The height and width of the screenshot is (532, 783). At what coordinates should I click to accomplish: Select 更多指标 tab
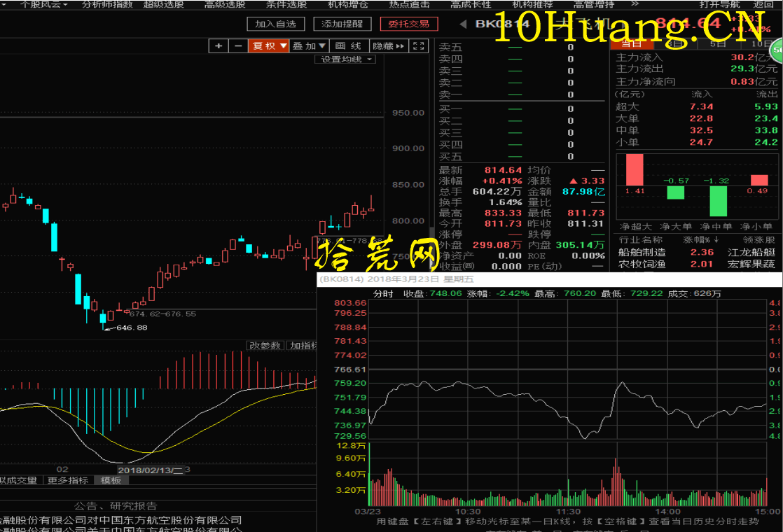tap(68, 480)
